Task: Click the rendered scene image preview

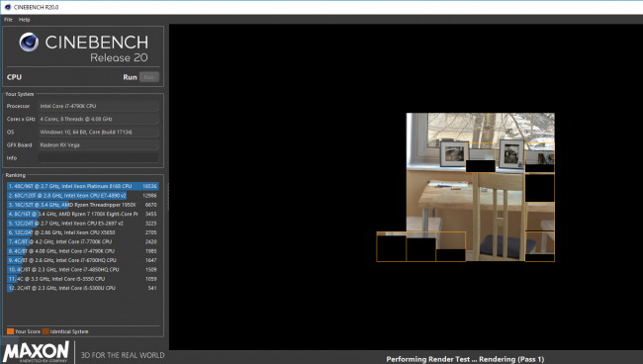Action: pos(466,187)
